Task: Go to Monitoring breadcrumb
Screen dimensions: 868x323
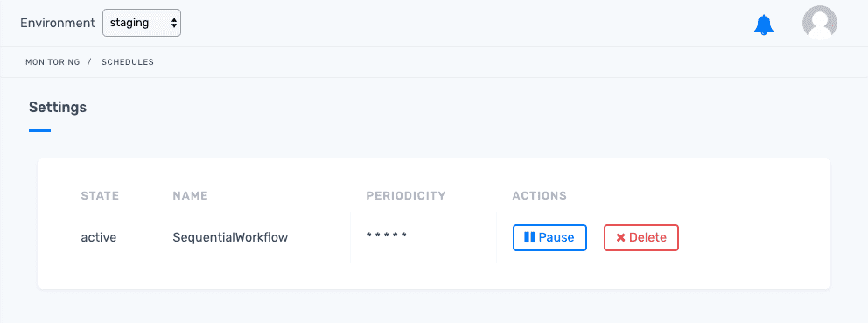Action: point(52,62)
